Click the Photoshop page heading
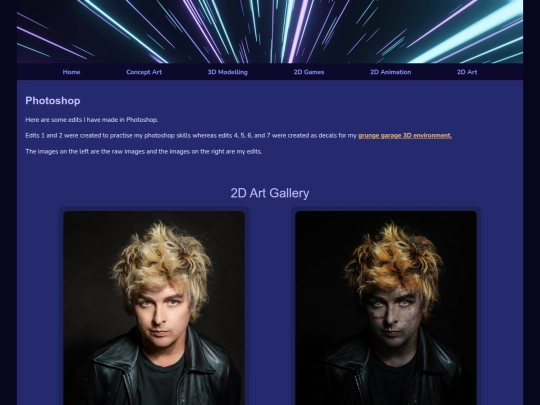Screen dimensions: 540x405 click(53, 101)
